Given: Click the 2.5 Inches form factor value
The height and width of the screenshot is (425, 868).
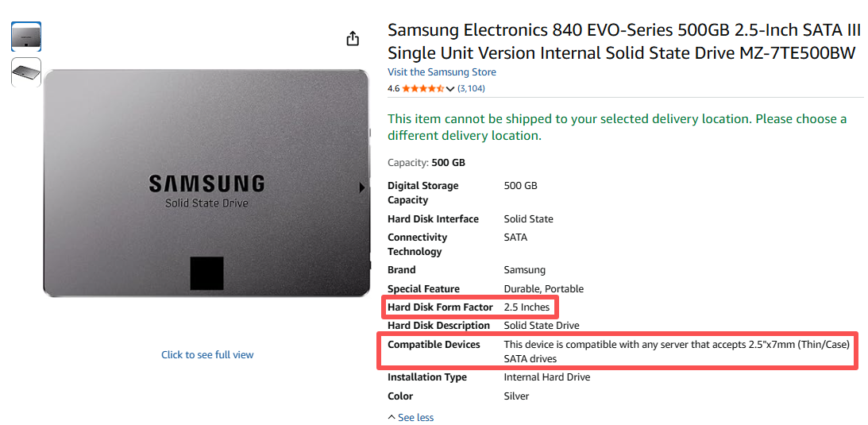Looking at the screenshot, I should click(527, 307).
